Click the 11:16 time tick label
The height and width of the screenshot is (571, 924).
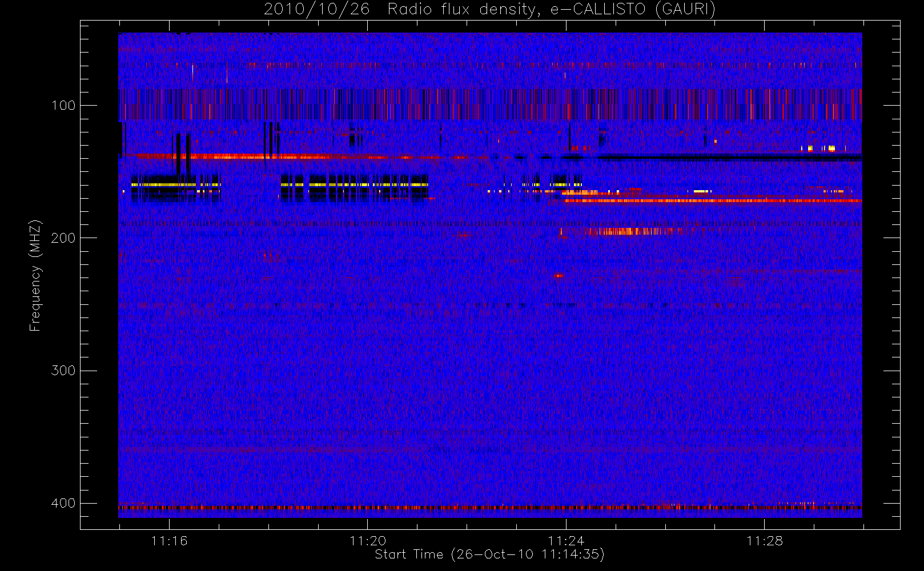pos(169,541)
